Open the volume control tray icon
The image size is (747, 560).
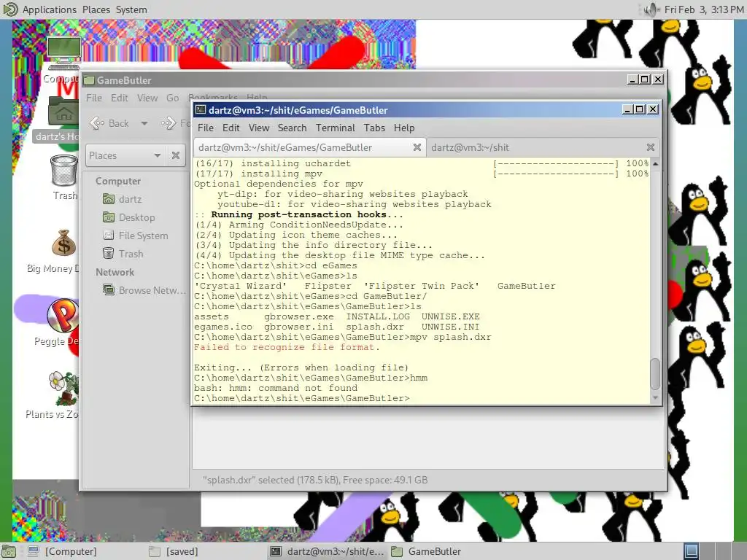(651, 9)
